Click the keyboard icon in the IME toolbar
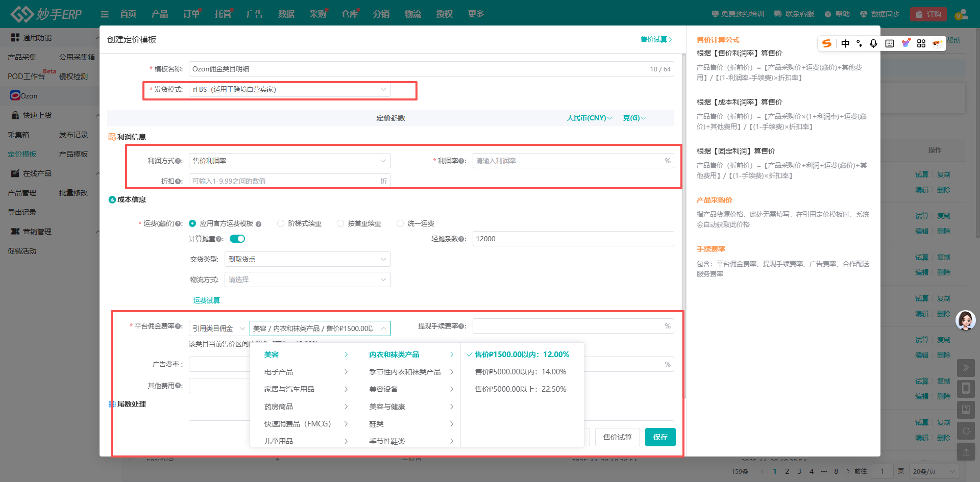This screenshot has height=482, width=980. pyautogui.click(x=889, y=43)
